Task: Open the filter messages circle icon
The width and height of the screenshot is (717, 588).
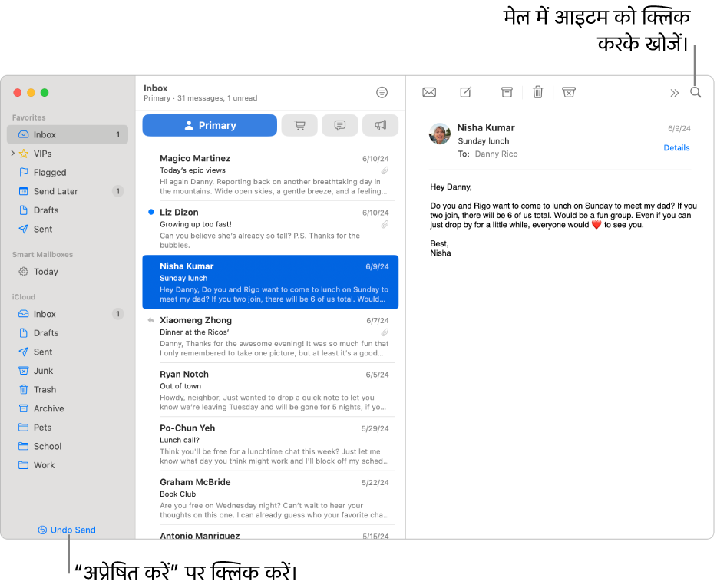Action: click(382, 92)
